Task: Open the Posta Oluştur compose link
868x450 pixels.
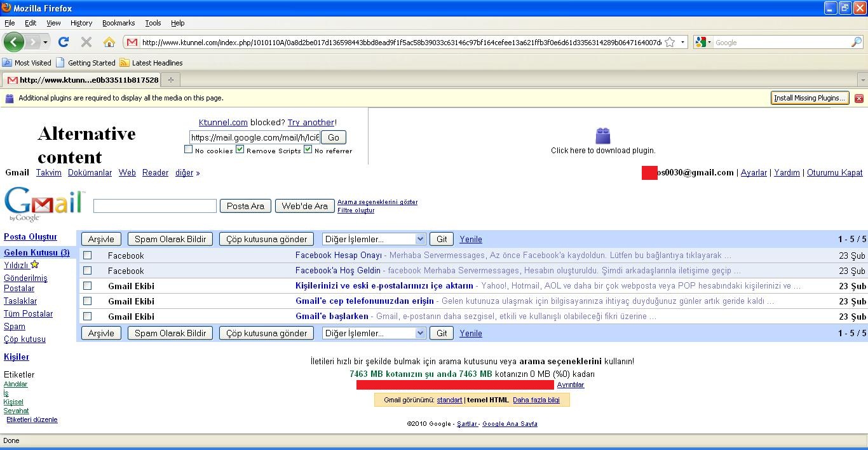Action: click(31, 237)
